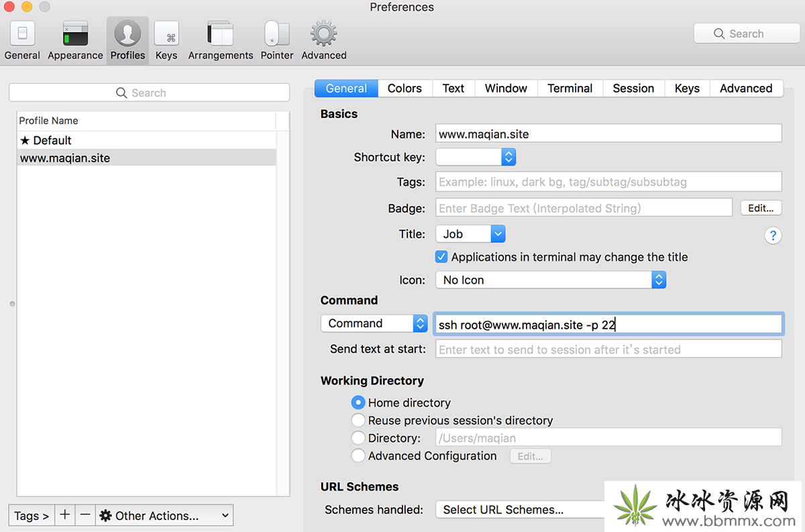Switch to the Window tab

tap(506, 88)
